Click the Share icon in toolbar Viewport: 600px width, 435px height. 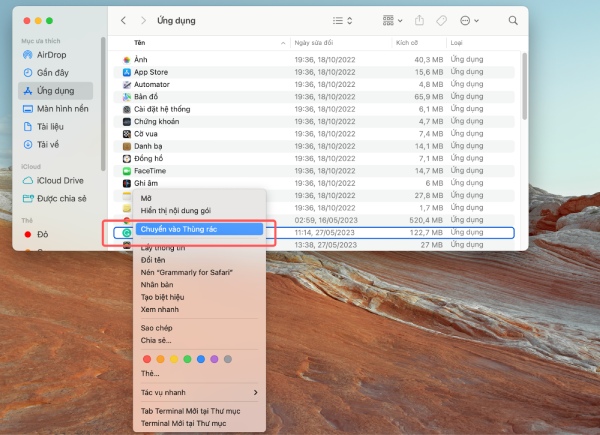tap(419, 20)
